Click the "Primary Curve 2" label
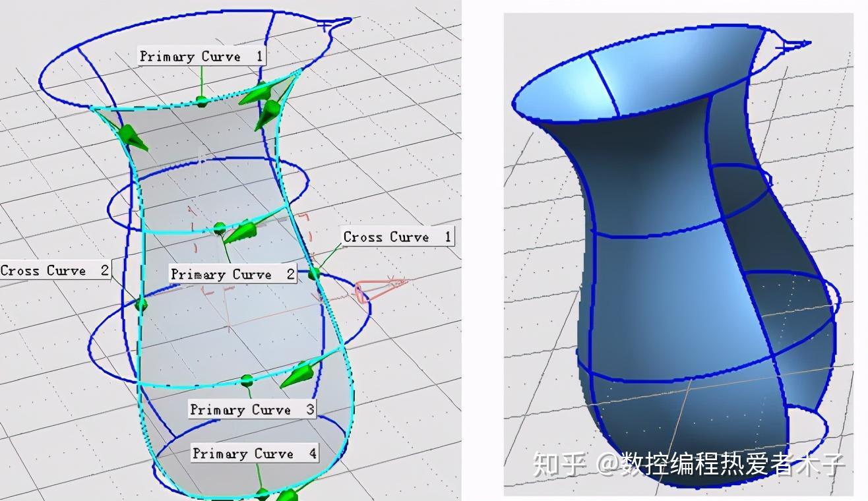 (233, 274)
